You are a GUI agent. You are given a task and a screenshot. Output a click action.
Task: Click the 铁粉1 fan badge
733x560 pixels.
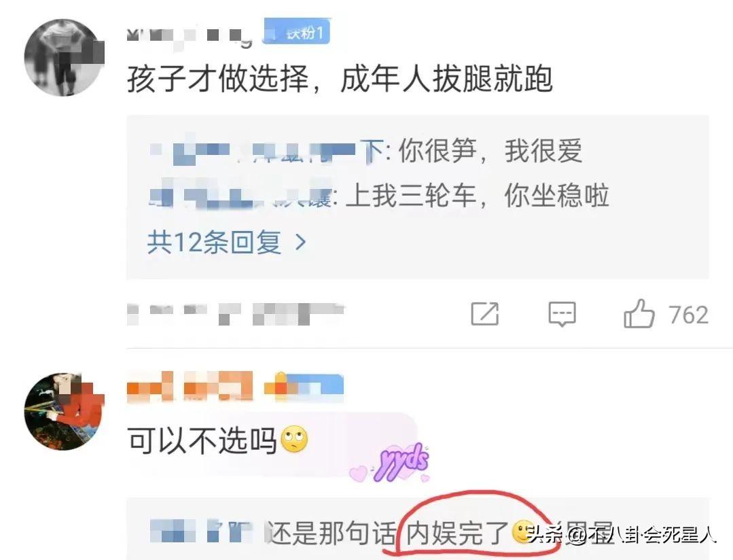[297, 32]
